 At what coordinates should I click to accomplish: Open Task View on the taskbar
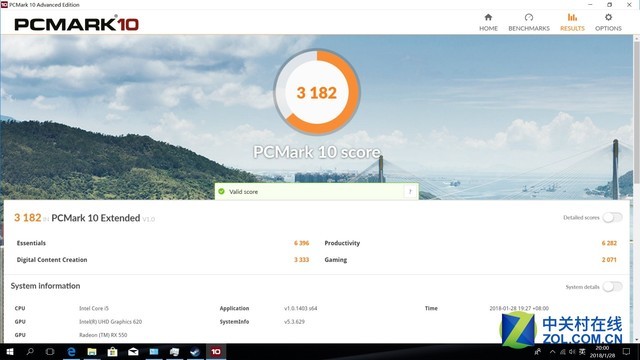pyautogui.click(x=50, y=351)
